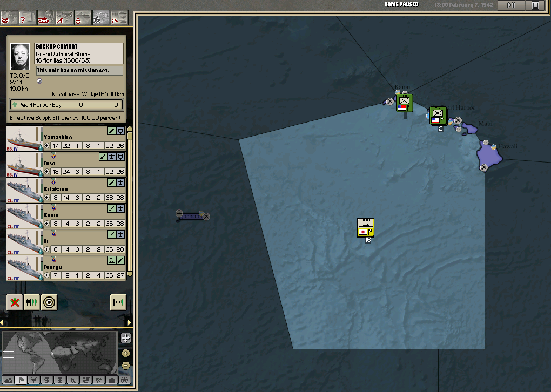Click the reorganize units arrows icon
The height and width of the screenshot is (392, 551).
point(118,302)
